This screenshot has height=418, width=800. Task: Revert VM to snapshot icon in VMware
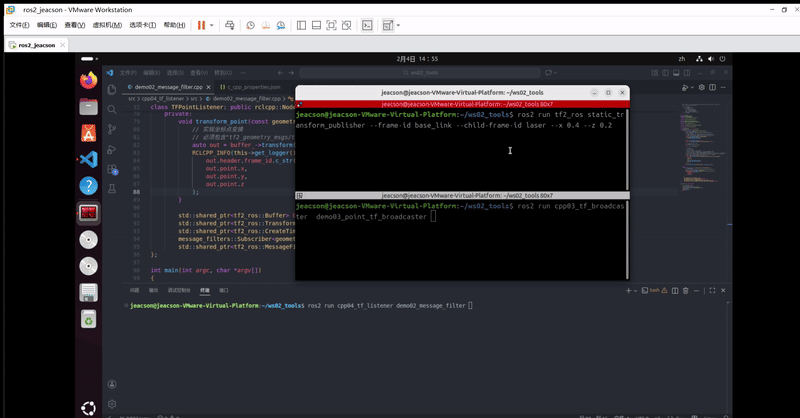click(266, 25)
